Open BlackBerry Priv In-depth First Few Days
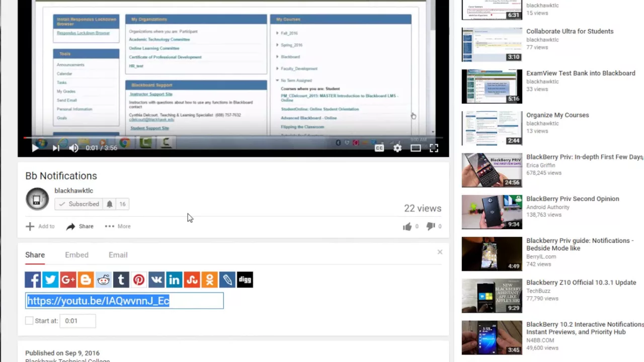Viewport: 644px width, 362px height. [x=585, y=157]
